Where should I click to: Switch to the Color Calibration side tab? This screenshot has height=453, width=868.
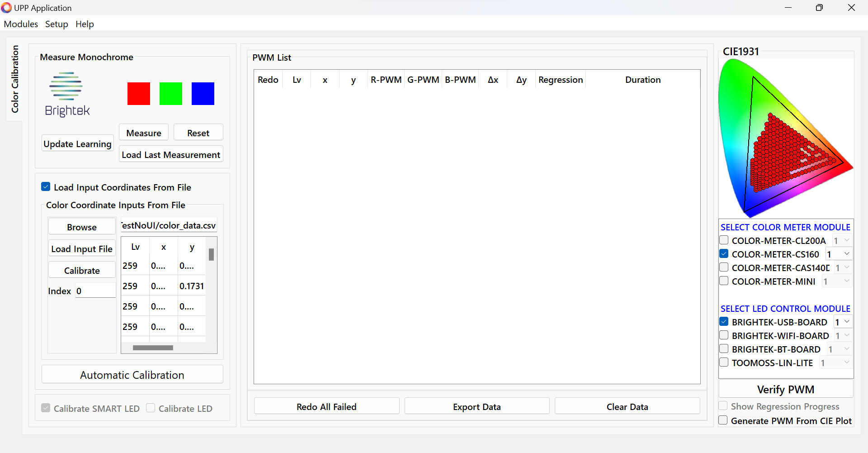point(15,79)
